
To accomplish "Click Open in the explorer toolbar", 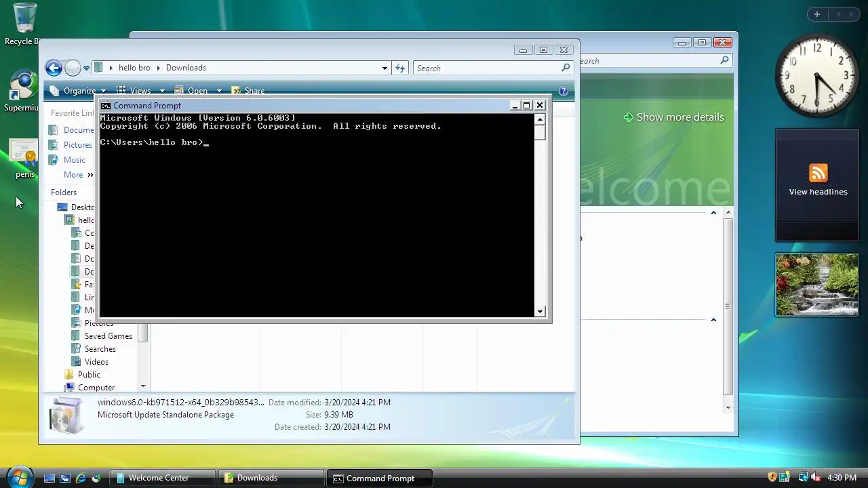I will [191, 91].
